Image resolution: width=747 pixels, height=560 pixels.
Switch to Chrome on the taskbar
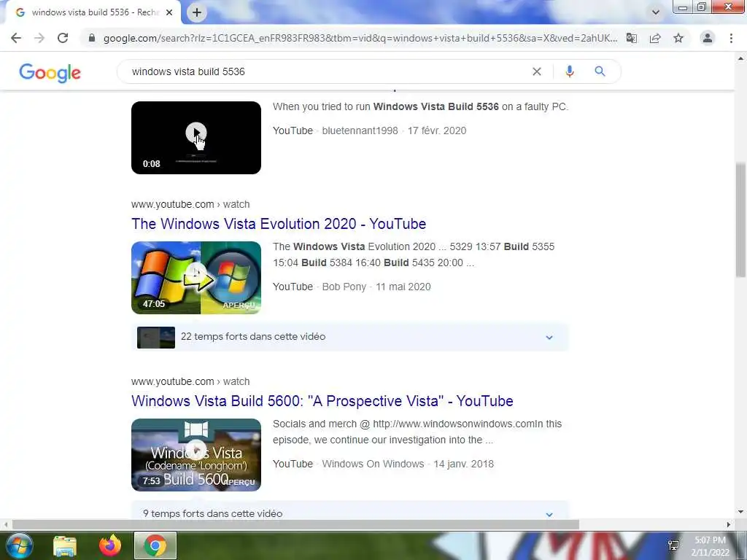tap(155, 545)
